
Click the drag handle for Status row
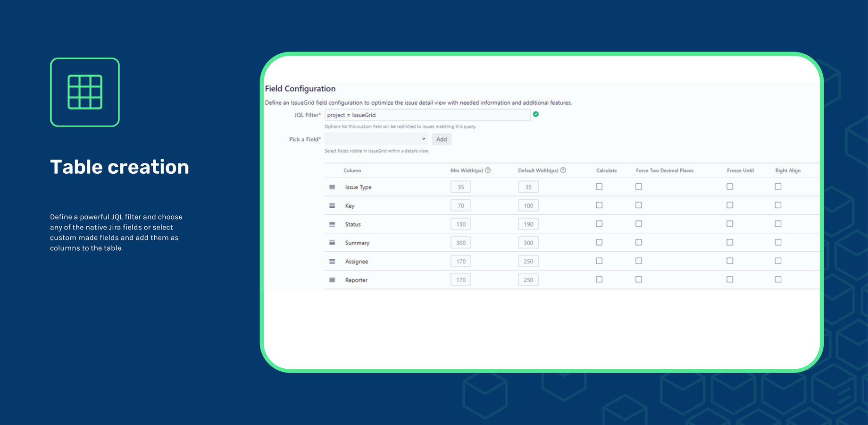click(332, 224)
